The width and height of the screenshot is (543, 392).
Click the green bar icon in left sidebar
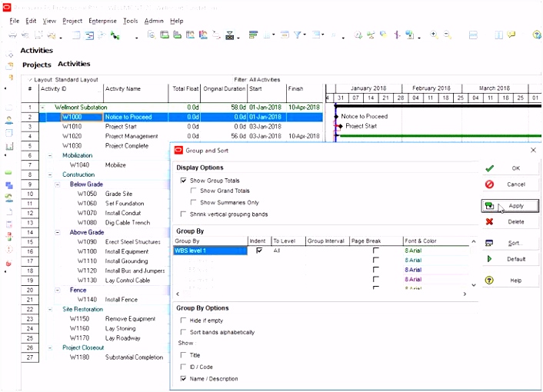point(9,172)
